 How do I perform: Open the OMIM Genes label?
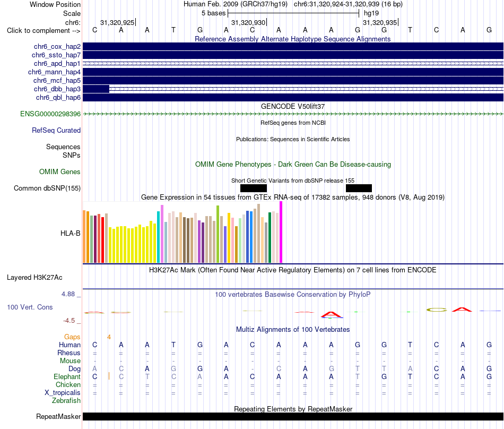coord(60,171)
